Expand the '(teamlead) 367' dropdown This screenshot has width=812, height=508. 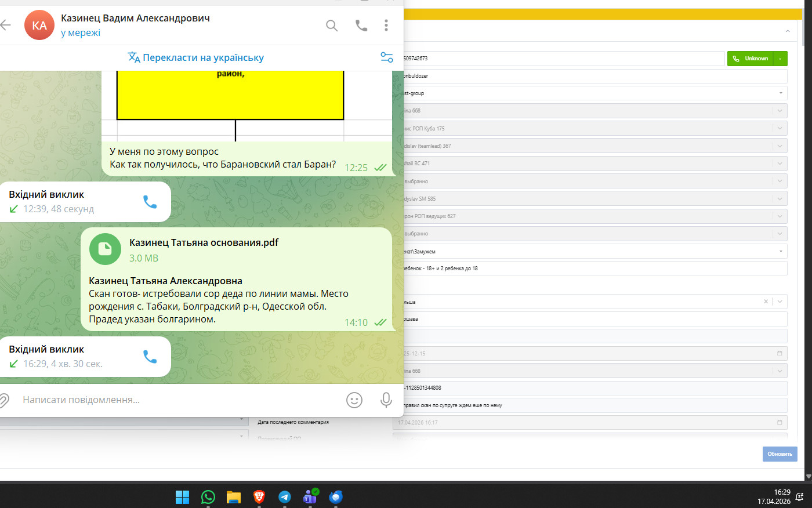tap(780, 146)
